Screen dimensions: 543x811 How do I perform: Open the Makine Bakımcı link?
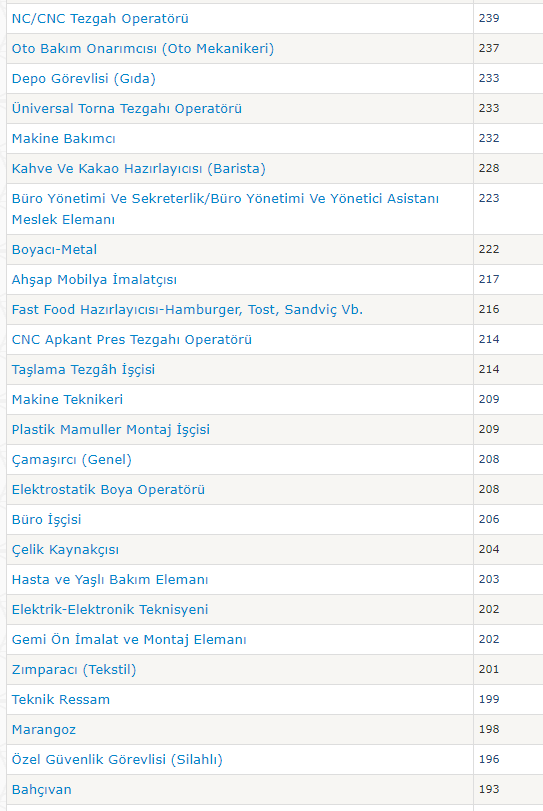click(64, 139)
